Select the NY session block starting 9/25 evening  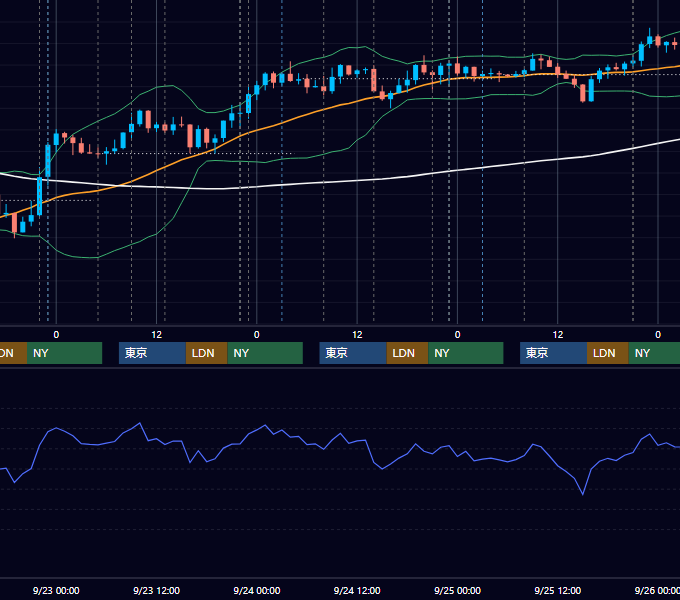(x=654, y=353)
